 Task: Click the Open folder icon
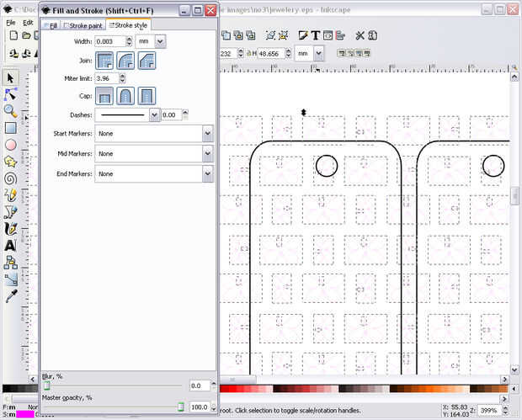(x=26, y=35)
